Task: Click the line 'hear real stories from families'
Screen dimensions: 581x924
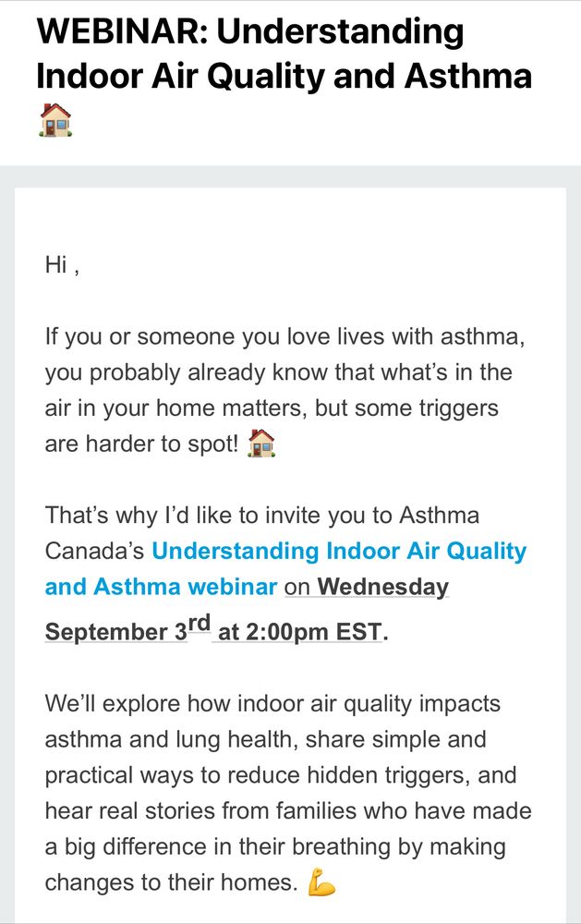Action: pos(288,811)
